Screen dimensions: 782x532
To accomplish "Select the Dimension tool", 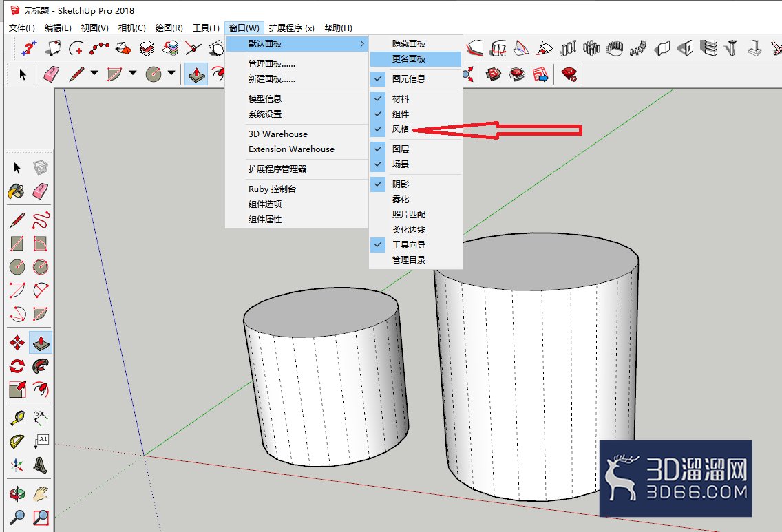I will (41, 418).
